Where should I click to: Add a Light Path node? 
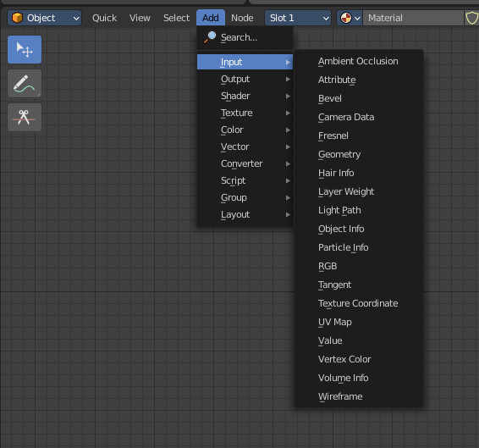(359, 210)
